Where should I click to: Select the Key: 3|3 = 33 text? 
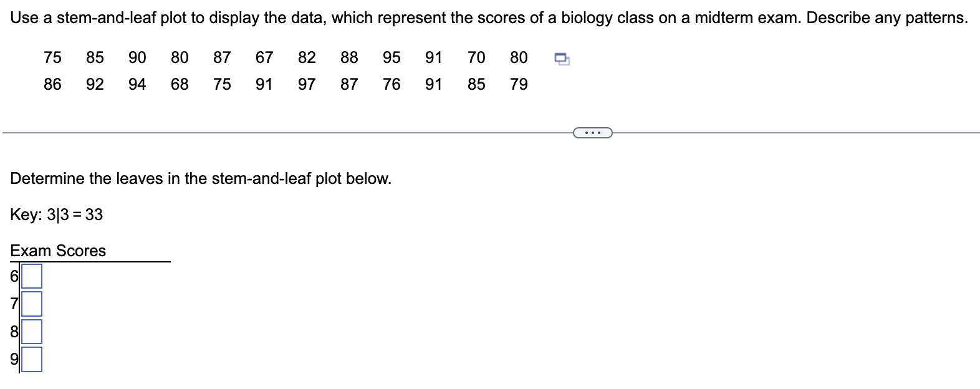tap(55, 214)
